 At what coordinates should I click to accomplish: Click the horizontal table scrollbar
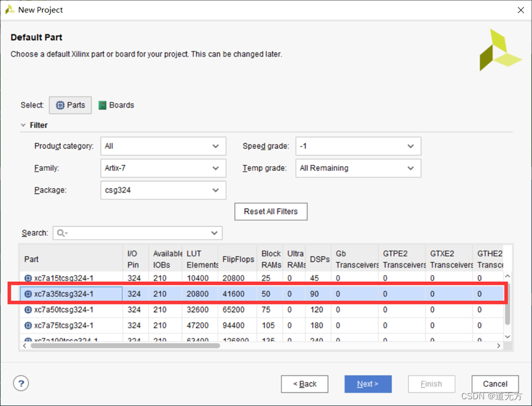[x=125, y=346]
